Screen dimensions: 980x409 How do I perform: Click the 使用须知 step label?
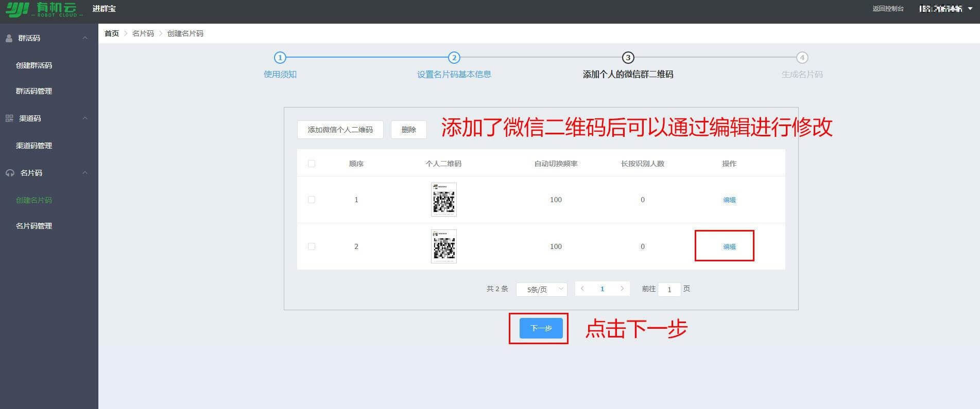pos(280,74)
